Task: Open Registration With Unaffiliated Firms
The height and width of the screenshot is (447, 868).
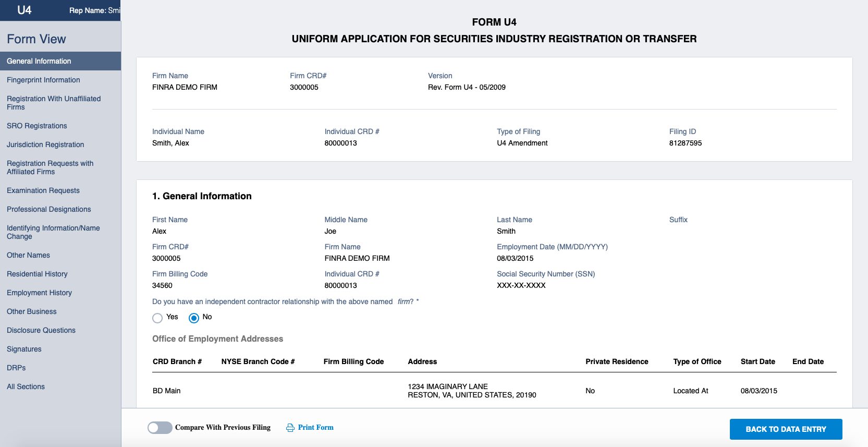Action: tap(54, 103)
